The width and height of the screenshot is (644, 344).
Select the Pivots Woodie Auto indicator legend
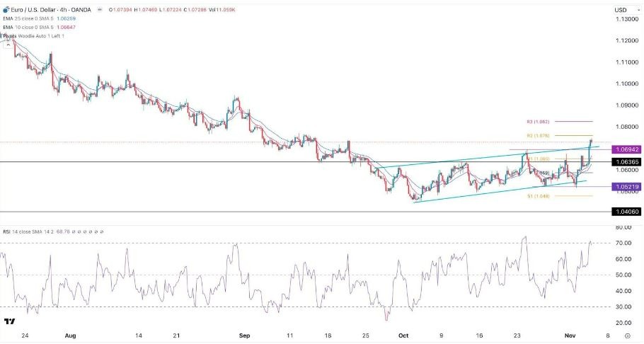click(33, 36)
